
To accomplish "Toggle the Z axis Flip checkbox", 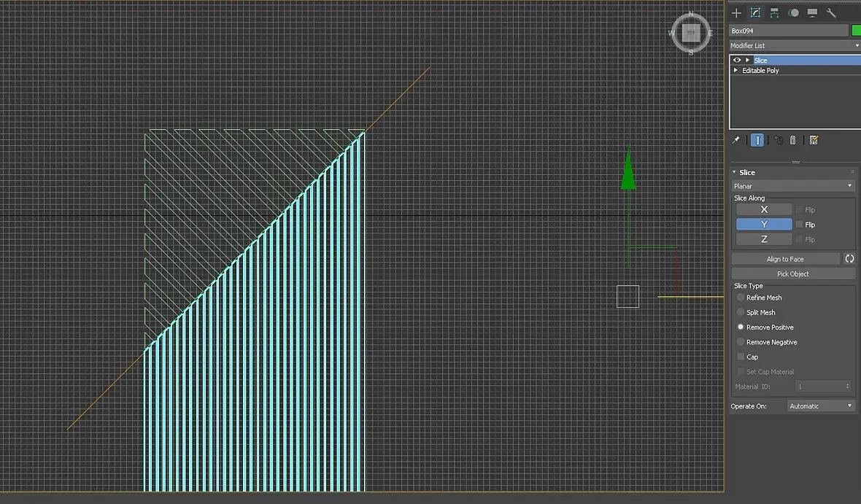I will [800, 239].
